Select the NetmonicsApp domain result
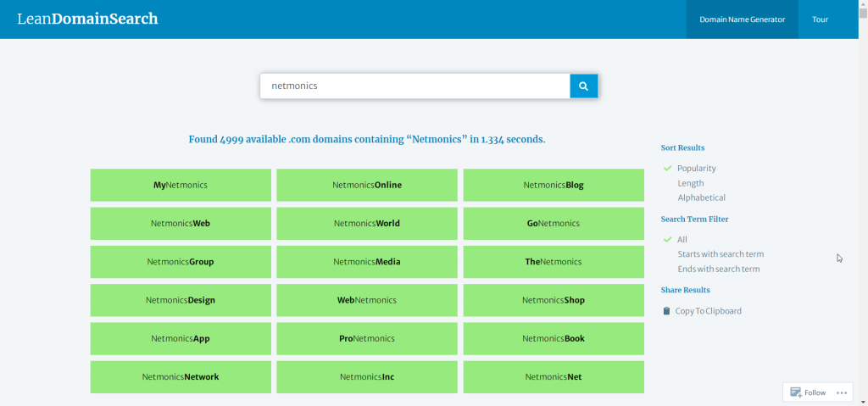This screenshot has height=406, width=868. (x=181, y=338)
